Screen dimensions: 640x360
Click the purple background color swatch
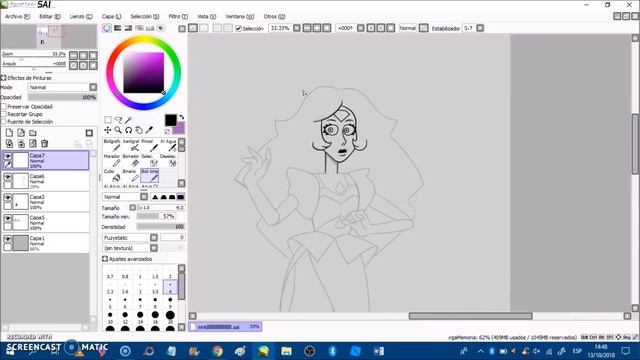[x=180, y=129]
